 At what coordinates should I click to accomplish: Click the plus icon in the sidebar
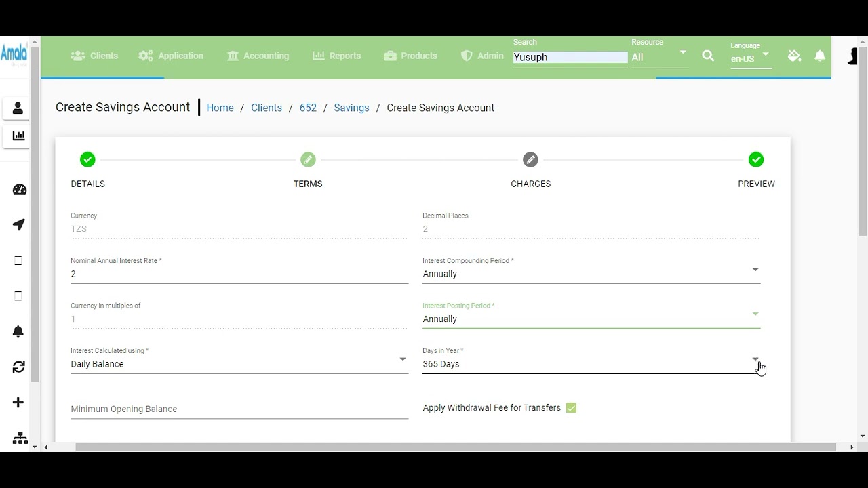[18, 403]
